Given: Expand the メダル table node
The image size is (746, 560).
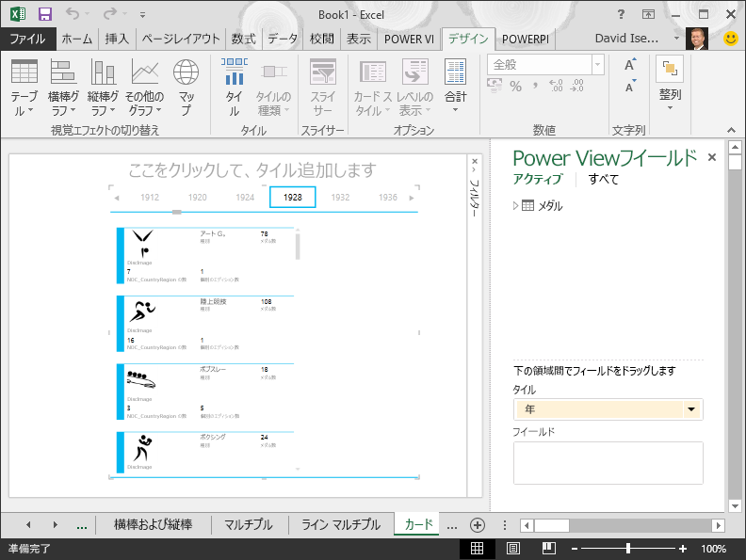Looking at the screenshot, I should tap(515, 206).
